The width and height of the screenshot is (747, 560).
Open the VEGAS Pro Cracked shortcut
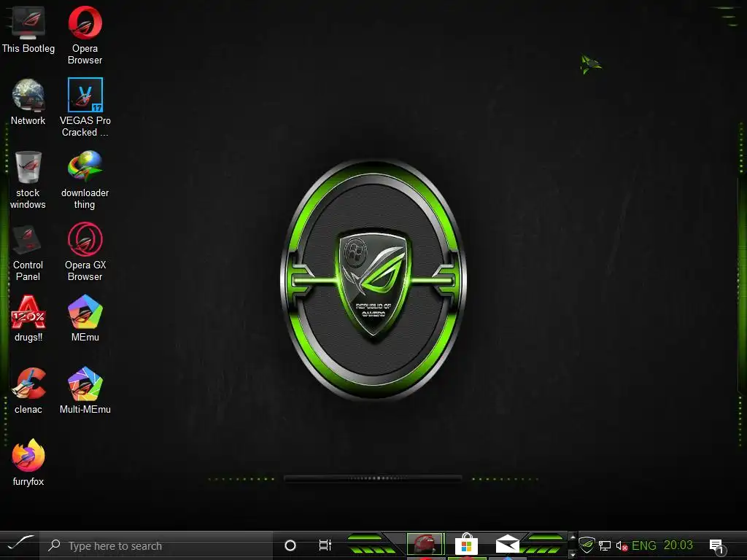85,108
